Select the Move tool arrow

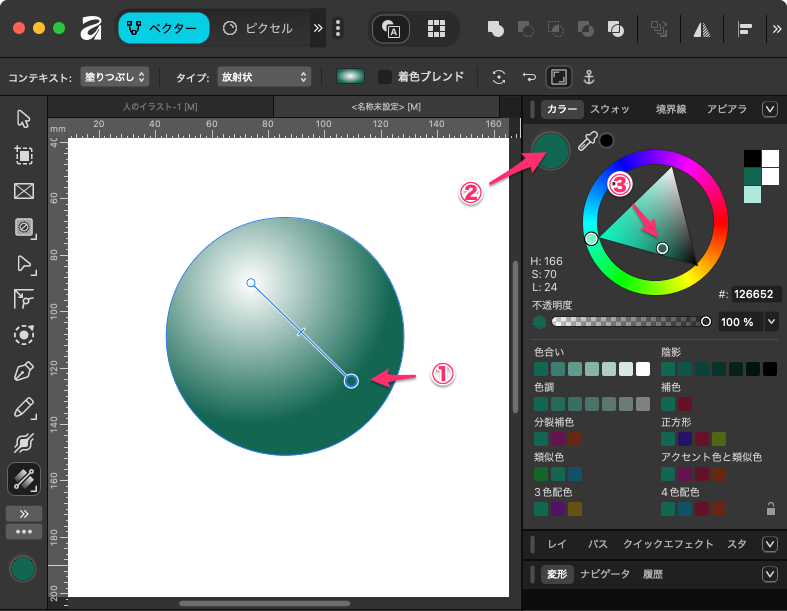24,119
